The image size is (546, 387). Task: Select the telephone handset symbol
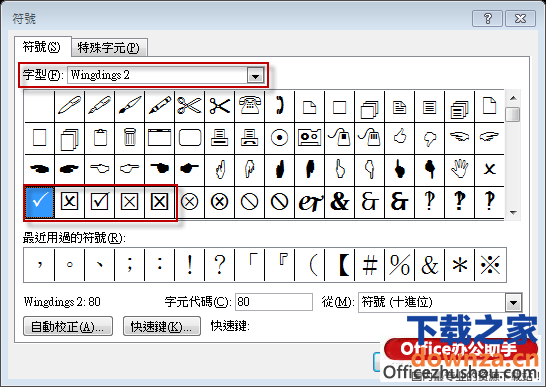click(x=279, y=106)
